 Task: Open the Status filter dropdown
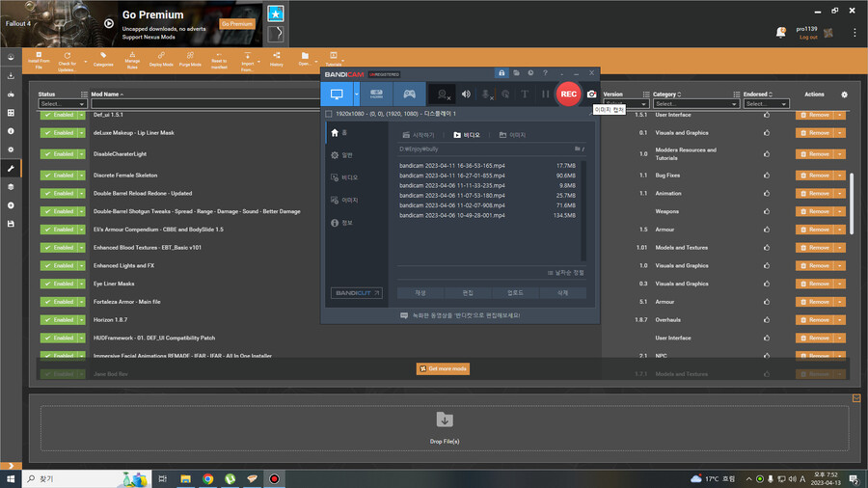pyautogui.click(x=65, y=104)
